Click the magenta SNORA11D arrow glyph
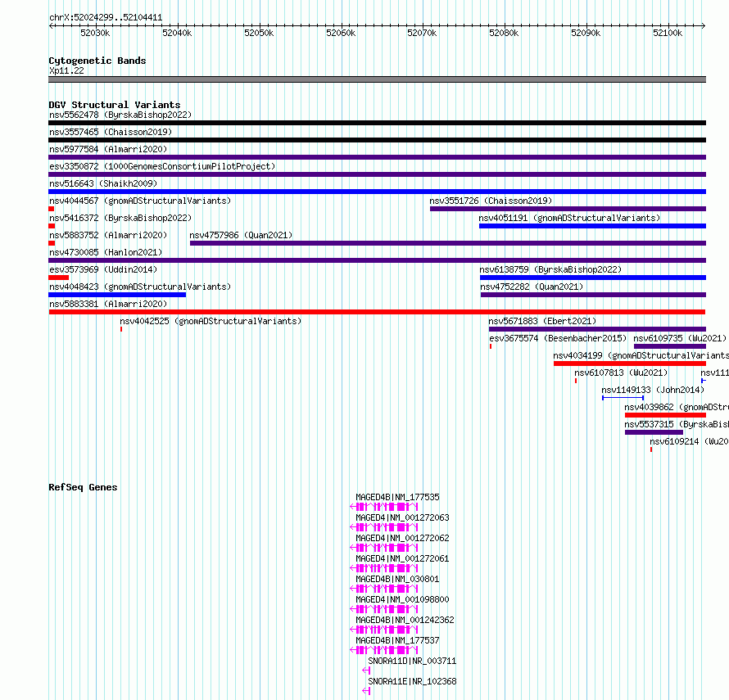The height and width of the screenshot is (700, 729). [x=366, y=671]
